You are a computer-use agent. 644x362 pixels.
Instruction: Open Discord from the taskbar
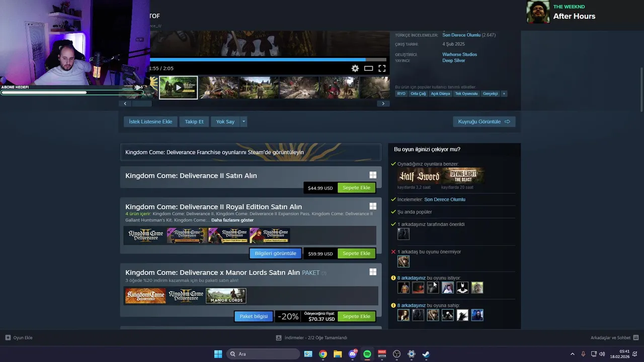(353, 354)
